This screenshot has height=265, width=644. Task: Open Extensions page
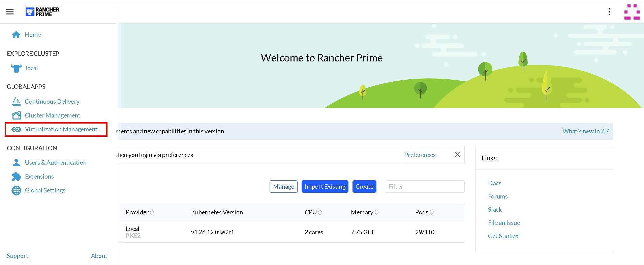pyautogui.click(x=39, y=177)
